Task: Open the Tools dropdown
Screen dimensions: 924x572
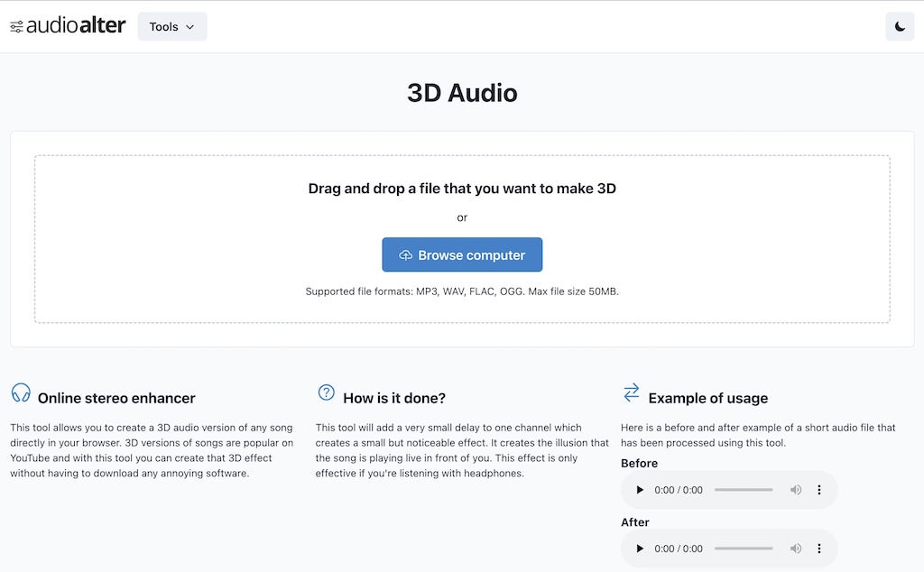Action: pos(171,26)
